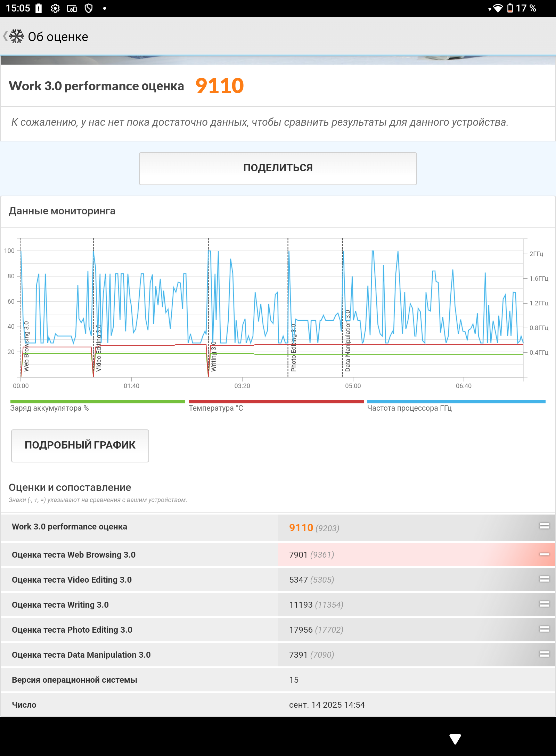Tap the Wi-Fi icon in status bar

pyautogui.click(x=498, y=8)
